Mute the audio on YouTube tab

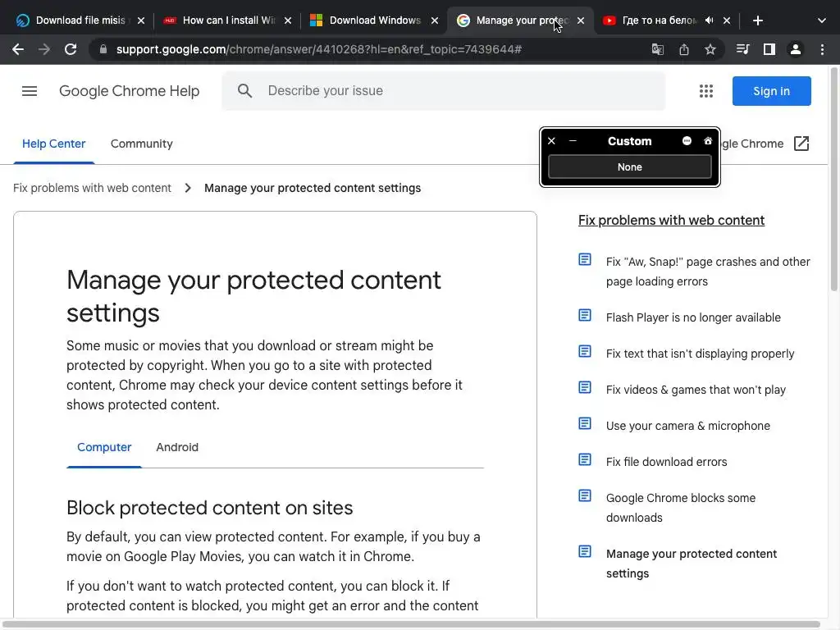[x=709, y=21]
